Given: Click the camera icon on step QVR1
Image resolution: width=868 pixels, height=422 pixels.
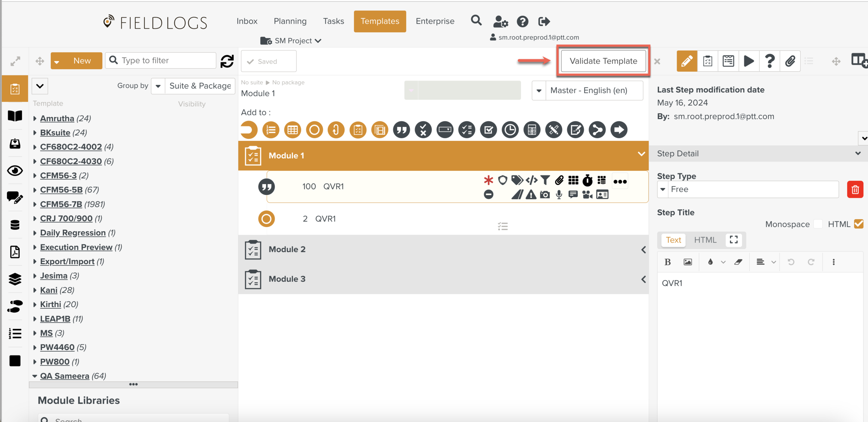Looking at the screenshot, I should tap(545, 195).
